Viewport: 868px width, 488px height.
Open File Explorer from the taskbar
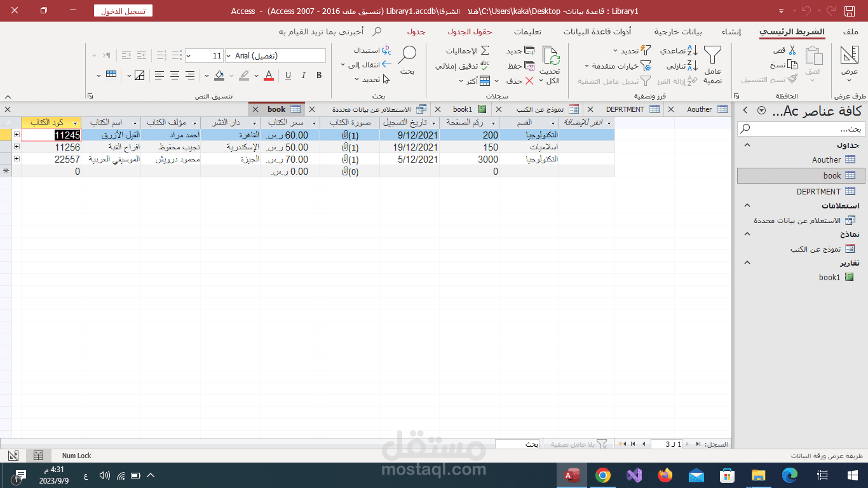pos(759,475)
